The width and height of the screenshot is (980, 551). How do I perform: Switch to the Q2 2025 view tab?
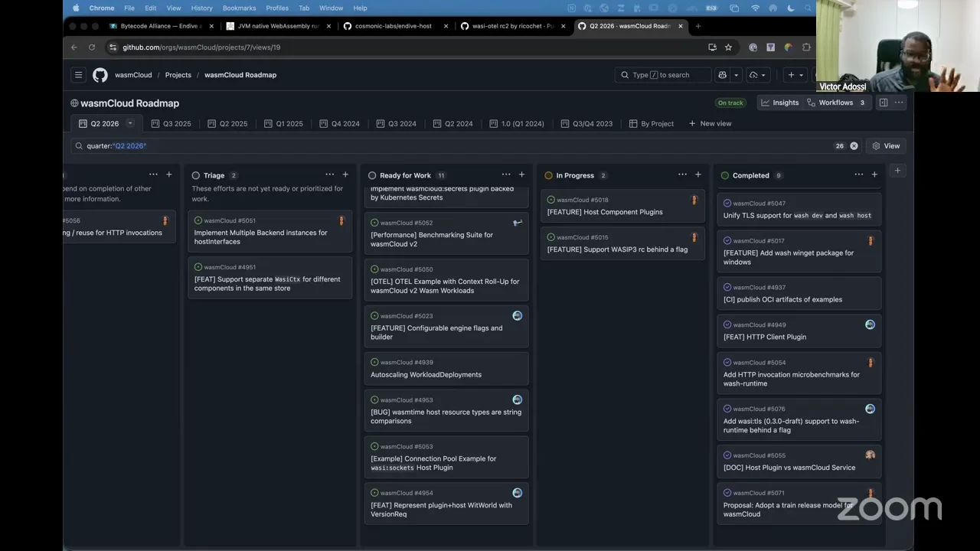227,124
